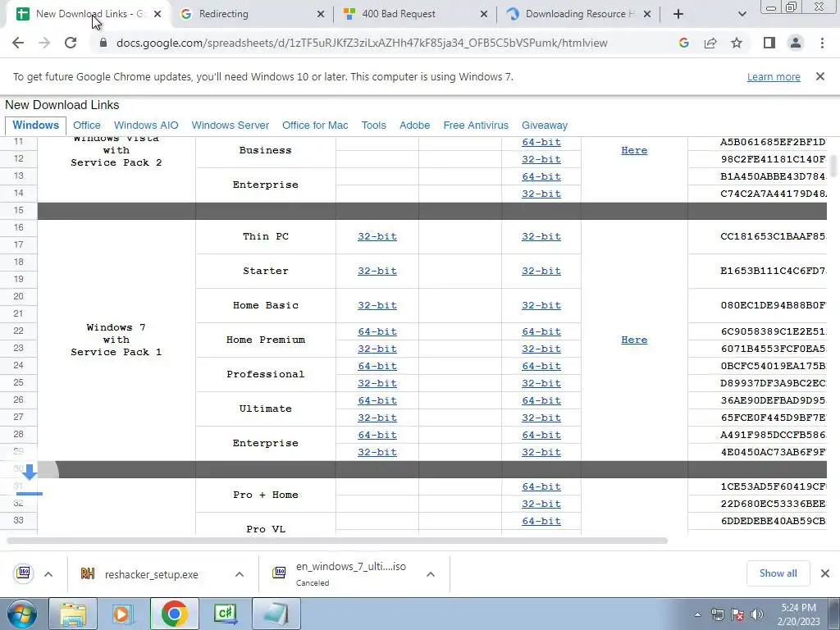Open Chrome's three-dot menu
840x630 pixels.
coord(822,43)
